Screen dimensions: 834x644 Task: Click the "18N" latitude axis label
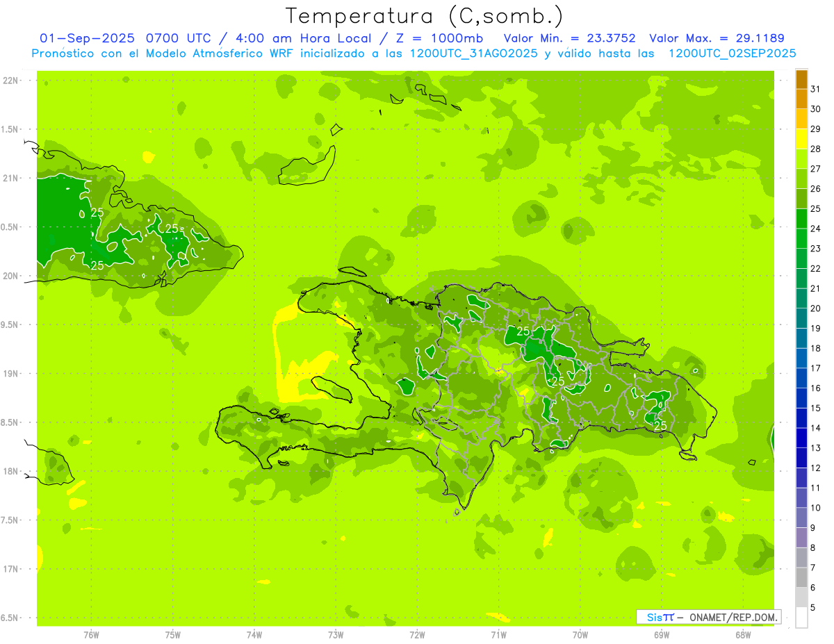tap(12, 472)
